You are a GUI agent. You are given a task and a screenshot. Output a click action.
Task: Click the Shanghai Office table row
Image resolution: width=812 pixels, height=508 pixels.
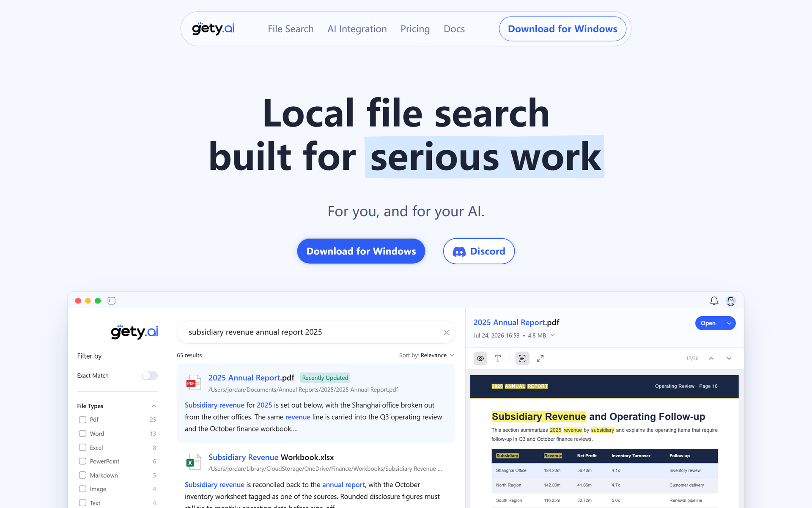[604, 470]
